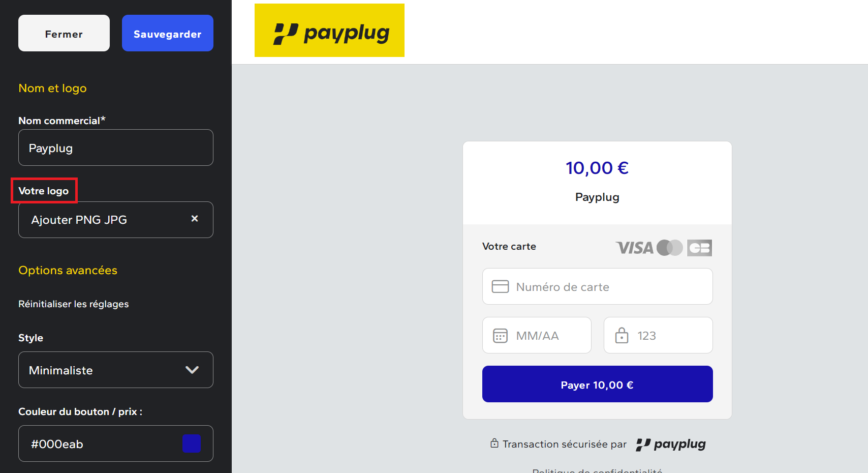Click the padlock next to Transaction sécurisée

pyautogui.click(x=494, y=443)
